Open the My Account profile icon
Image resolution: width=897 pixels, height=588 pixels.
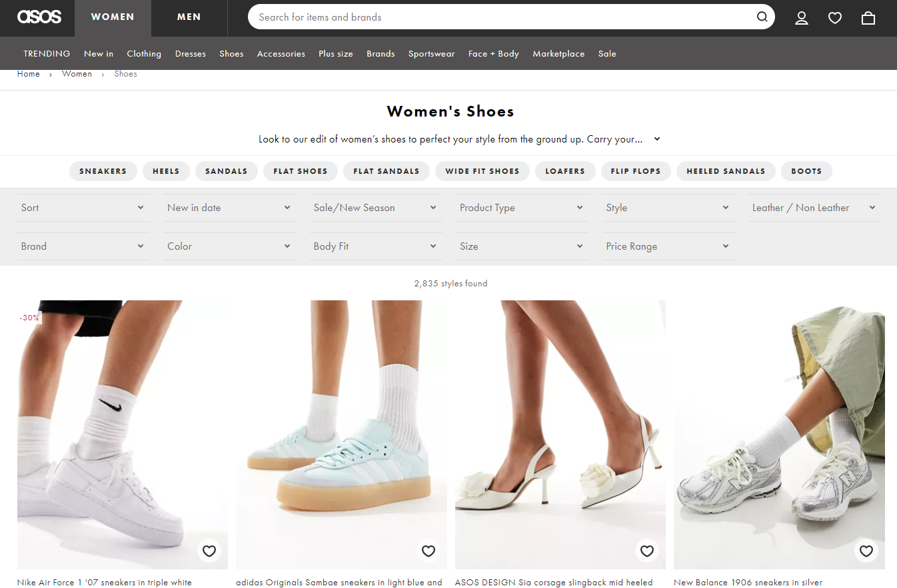pos(802,18)
